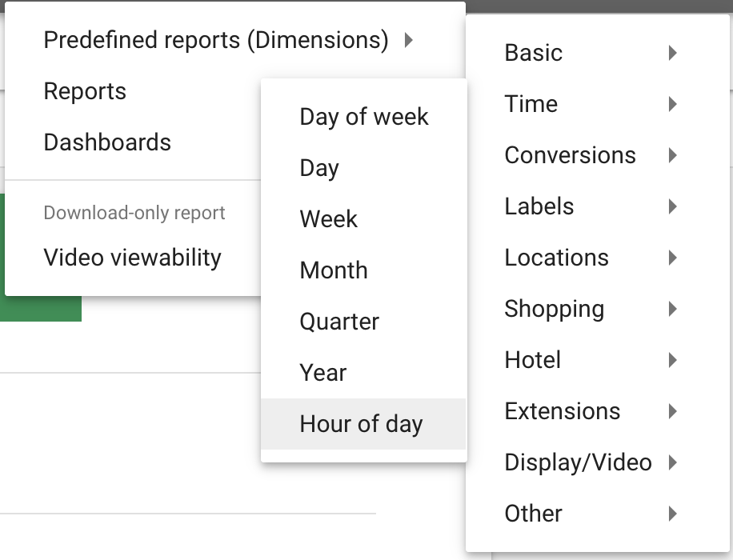
Task: Open Labels submenu via arrow
Action: (673, 206)
